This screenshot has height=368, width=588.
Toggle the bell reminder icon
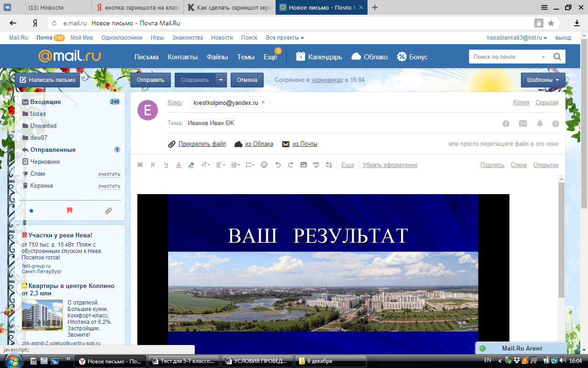click(x=540, y=123)
